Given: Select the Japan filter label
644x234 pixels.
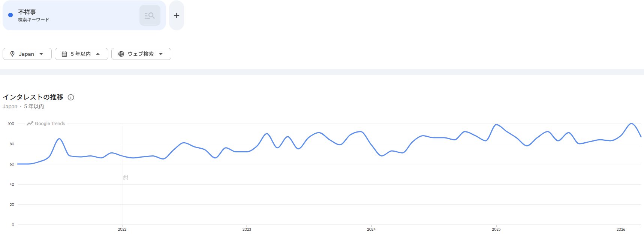Looking at the screenshot, I should [26, 54].
